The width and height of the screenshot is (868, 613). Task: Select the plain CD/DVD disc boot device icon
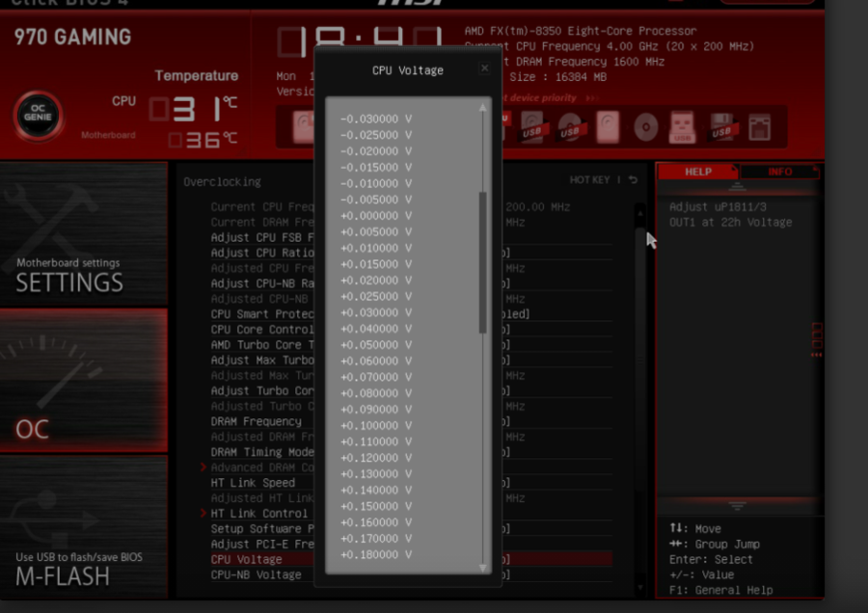point(645,127)
